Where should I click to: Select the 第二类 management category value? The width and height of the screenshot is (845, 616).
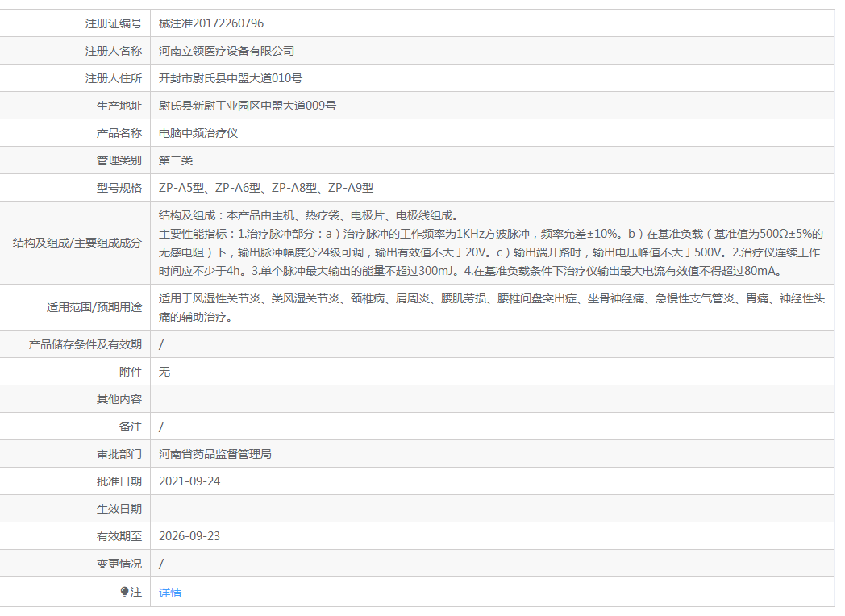pos(176,160)
